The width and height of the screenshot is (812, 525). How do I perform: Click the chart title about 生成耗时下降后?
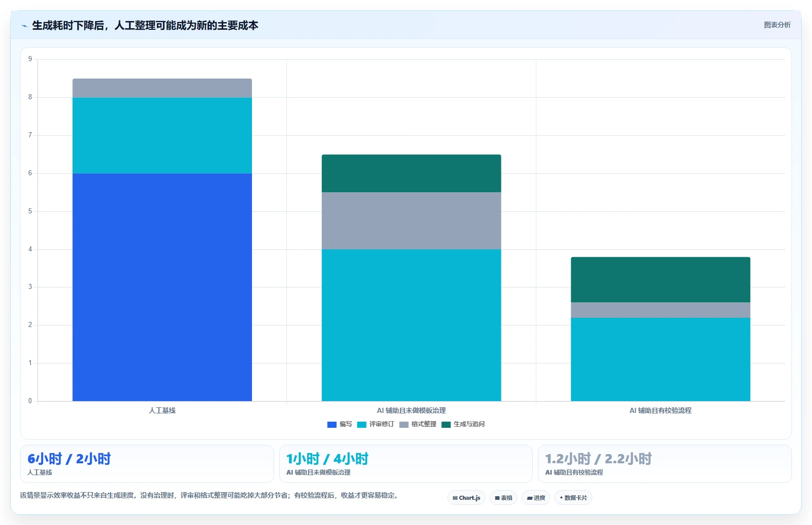[x=145, y=26]
